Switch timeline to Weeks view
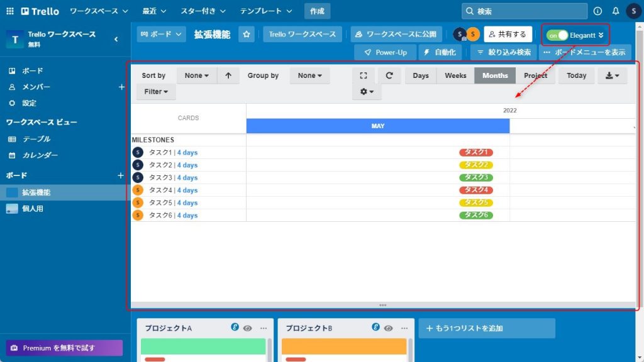644x362 pixels. pos(455,75)
